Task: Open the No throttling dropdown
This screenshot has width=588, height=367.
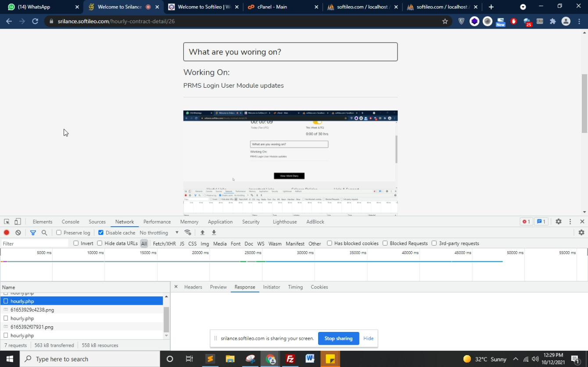Action: [x=159, y=233]
